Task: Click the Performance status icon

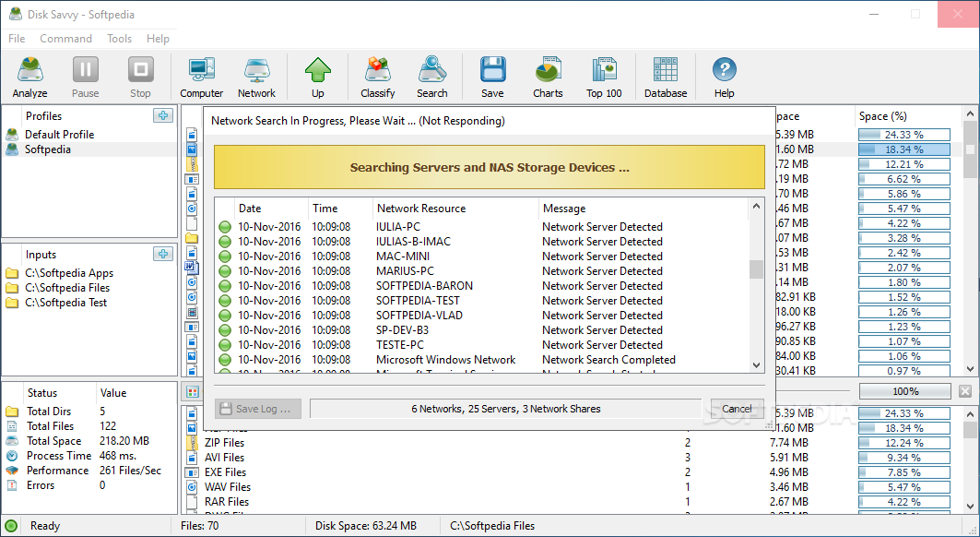Action: tap(12, 471)
